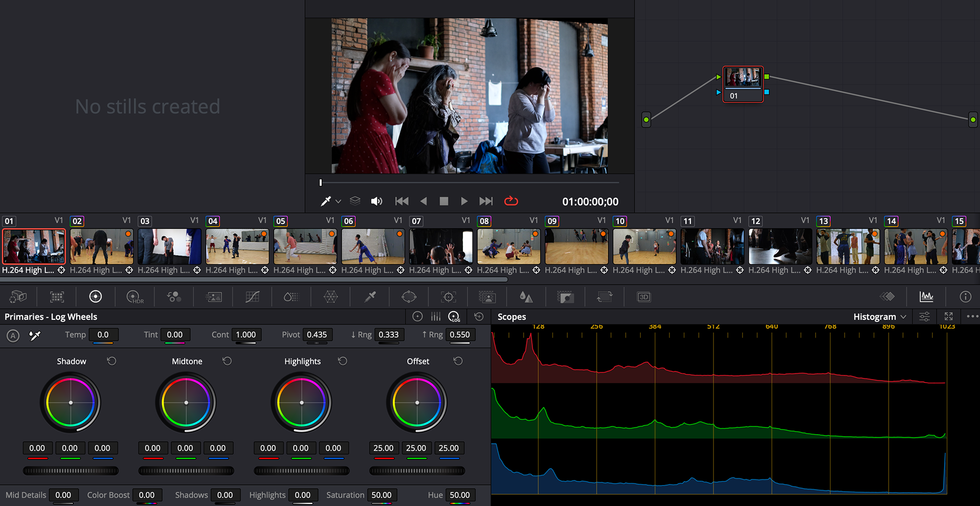
Task: Reset all Primaries adjustments
Action: (479, 317)
